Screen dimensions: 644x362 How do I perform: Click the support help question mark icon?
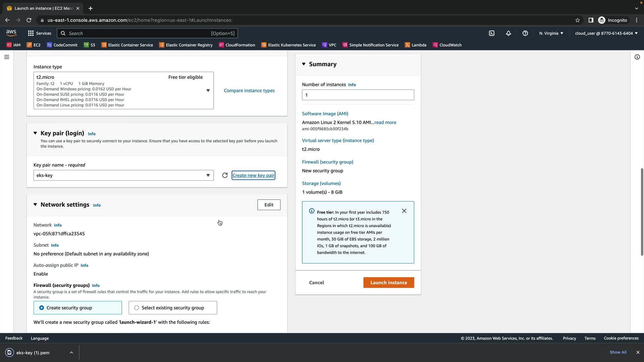coord(525,33)
